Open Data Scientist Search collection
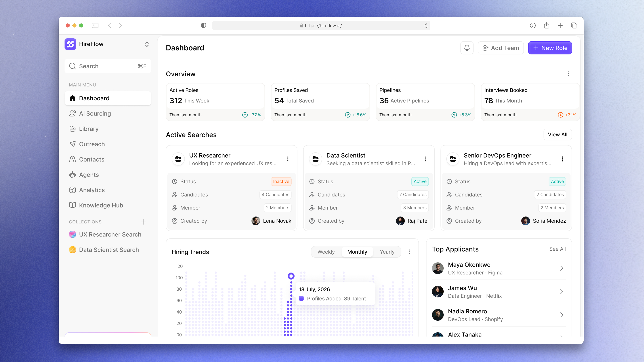644x362 pixels. click(x=108, y=250)
